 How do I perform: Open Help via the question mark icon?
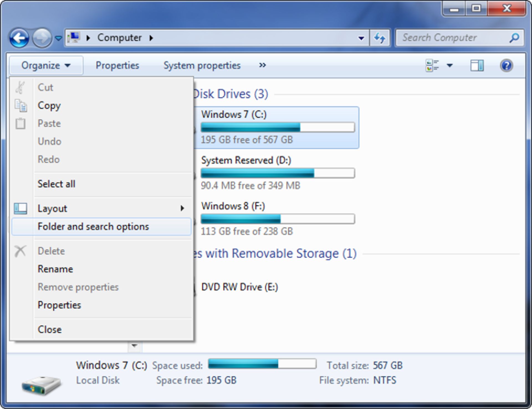506,65
